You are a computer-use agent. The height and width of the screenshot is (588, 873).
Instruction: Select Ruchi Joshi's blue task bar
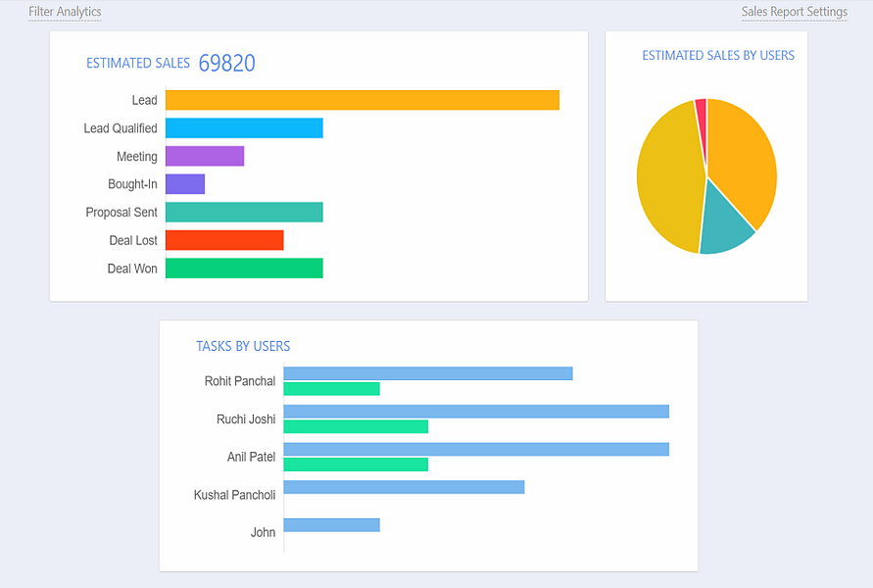pyautogui.click(x=476, y=412)
